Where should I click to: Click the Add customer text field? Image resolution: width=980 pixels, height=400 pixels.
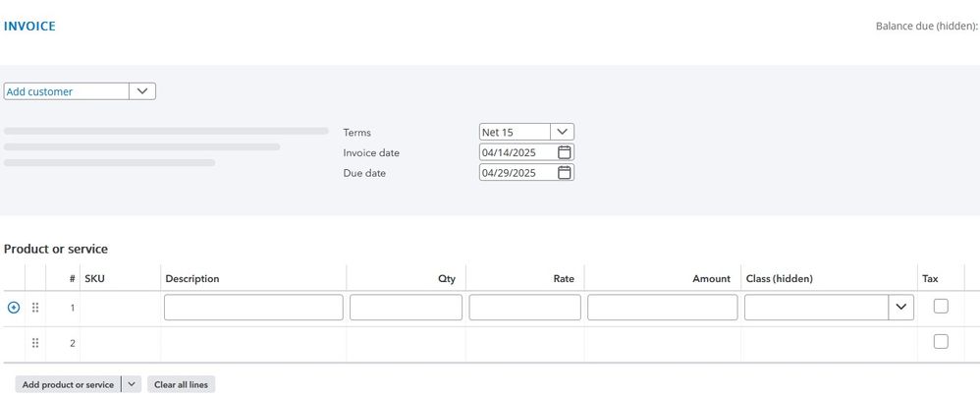66,91
